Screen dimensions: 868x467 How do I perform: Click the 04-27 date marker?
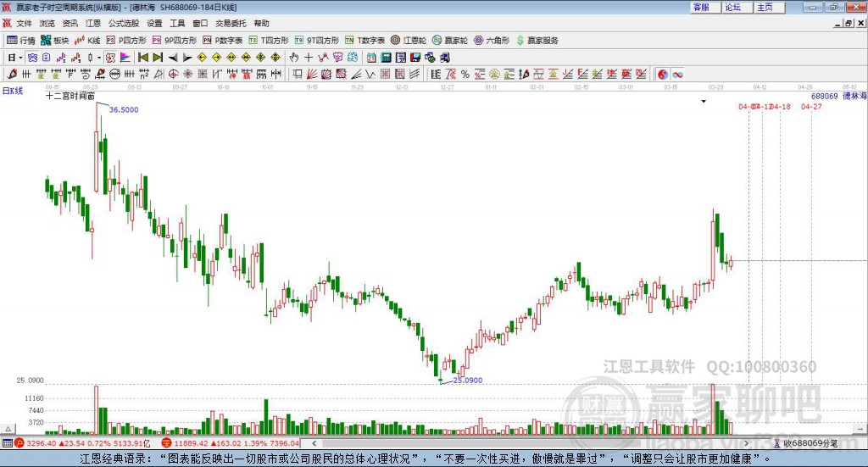(811, 106)
